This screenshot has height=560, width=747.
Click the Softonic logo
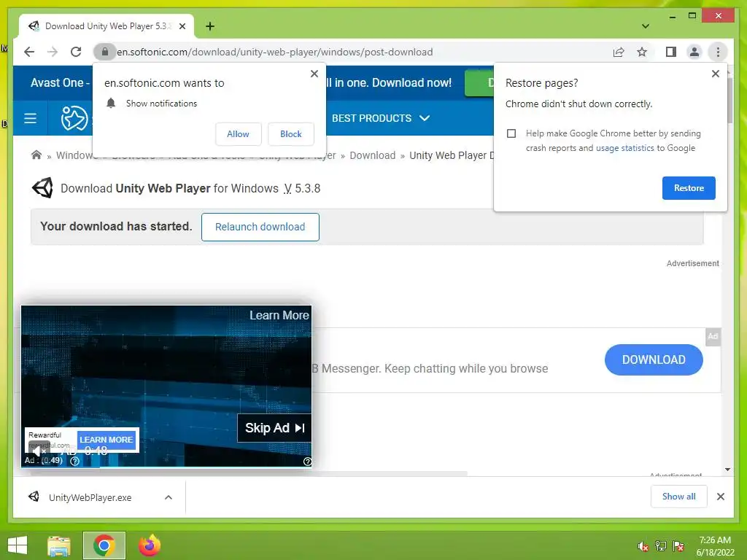pos(74,118)
